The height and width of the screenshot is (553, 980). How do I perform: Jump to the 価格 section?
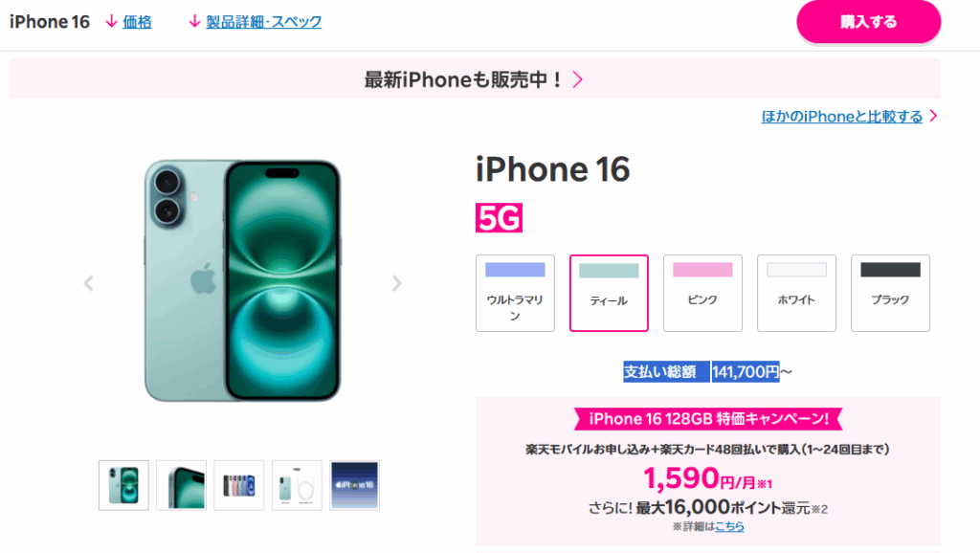(x=137, y=23)
